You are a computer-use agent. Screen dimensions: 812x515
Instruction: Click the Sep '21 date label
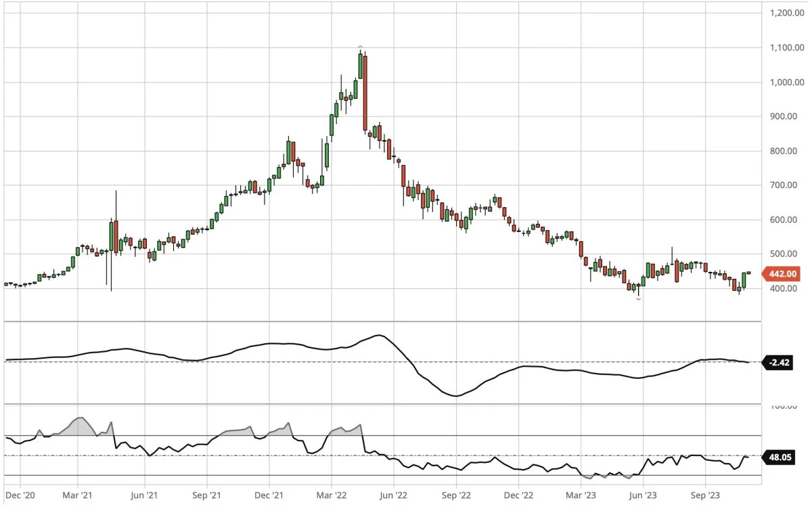(x=206, y=495)
